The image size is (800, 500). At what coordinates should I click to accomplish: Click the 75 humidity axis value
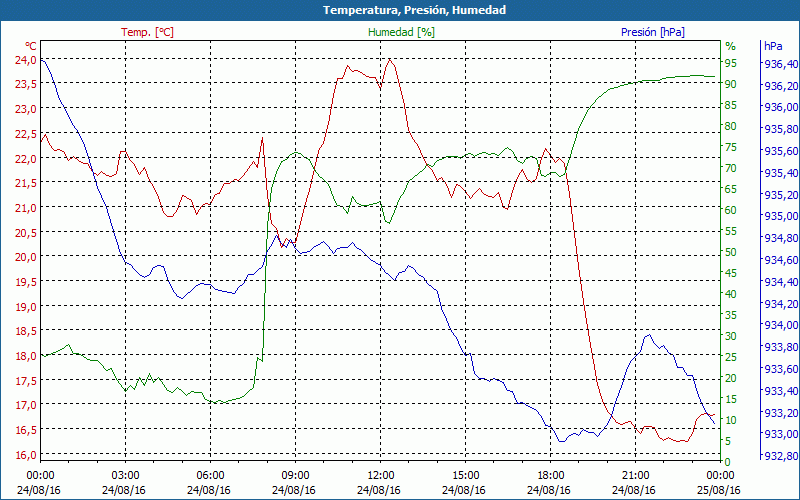(731, 147)
